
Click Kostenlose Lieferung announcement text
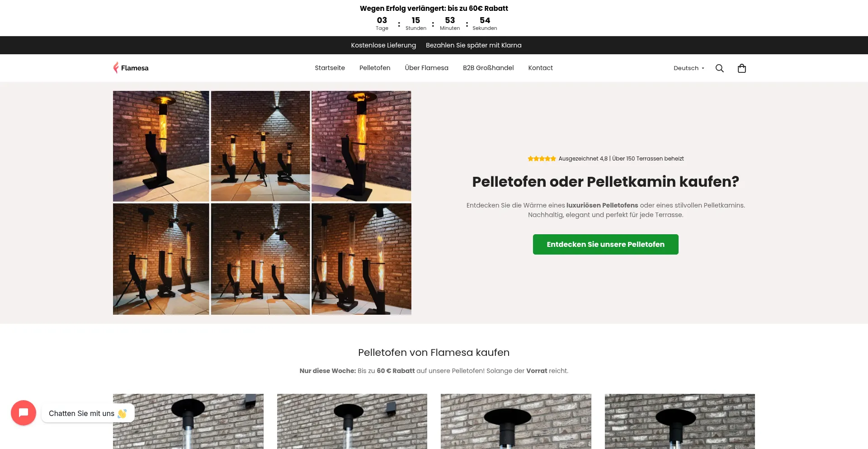(x=383, y=45)
